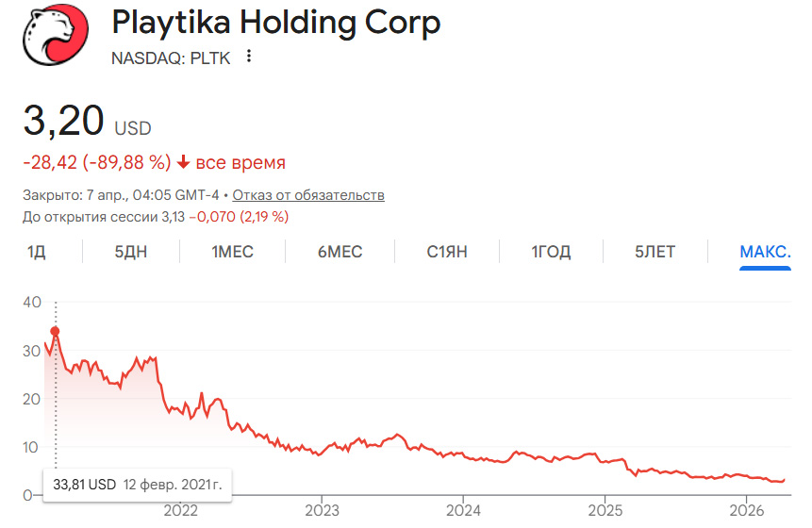Show the 1МЕС chart range
Viewport: 812px width, 528px height.
click(232, 252)
